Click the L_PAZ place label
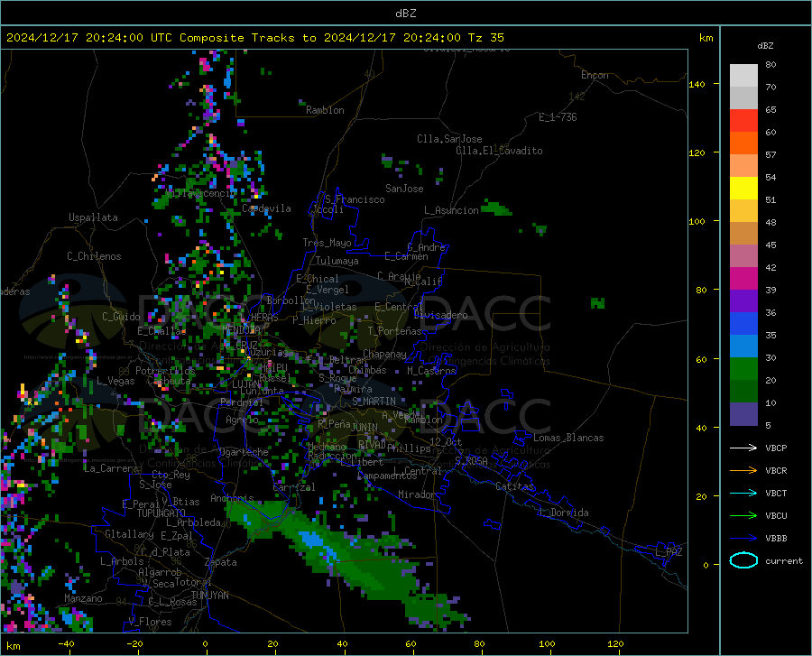Viewport: 812px width, 656px height. point(669,552)
